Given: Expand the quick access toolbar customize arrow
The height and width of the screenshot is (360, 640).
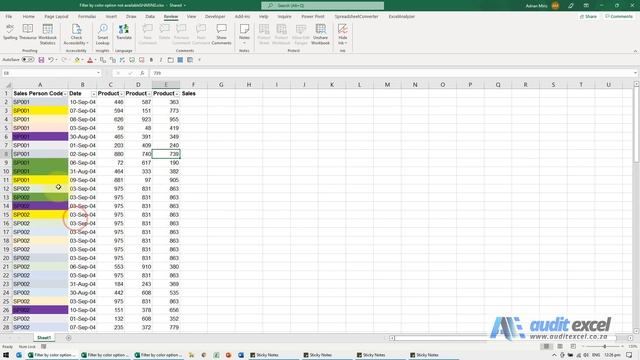Looking at the screenshot, I should [200, 60].
